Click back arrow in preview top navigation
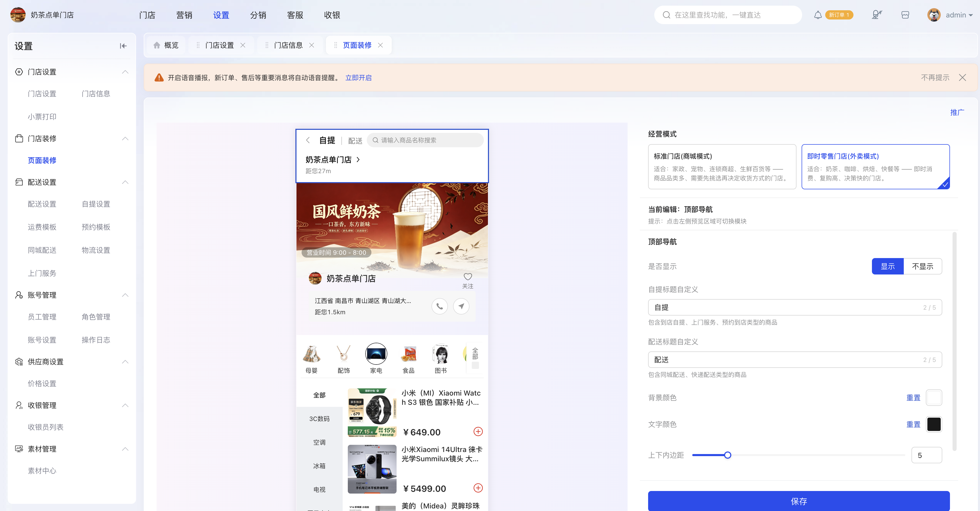Image resolution: width=980 pixels, height=511 pixels. pyautogui.click(x=308, y=140)
